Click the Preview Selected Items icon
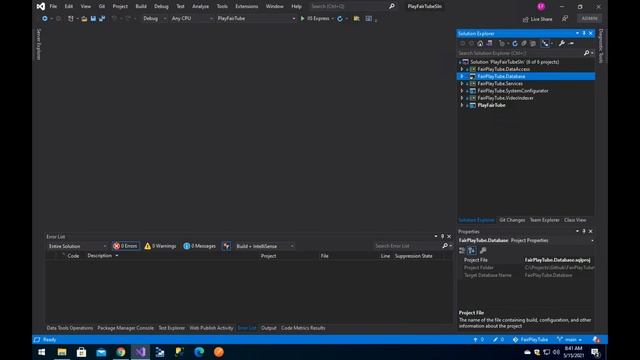The width and height of the screenshot is (640, 360). pos(571,43)
